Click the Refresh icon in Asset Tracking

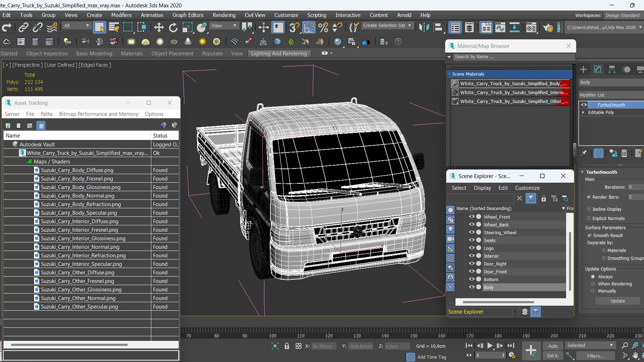[x=8, y=125]
